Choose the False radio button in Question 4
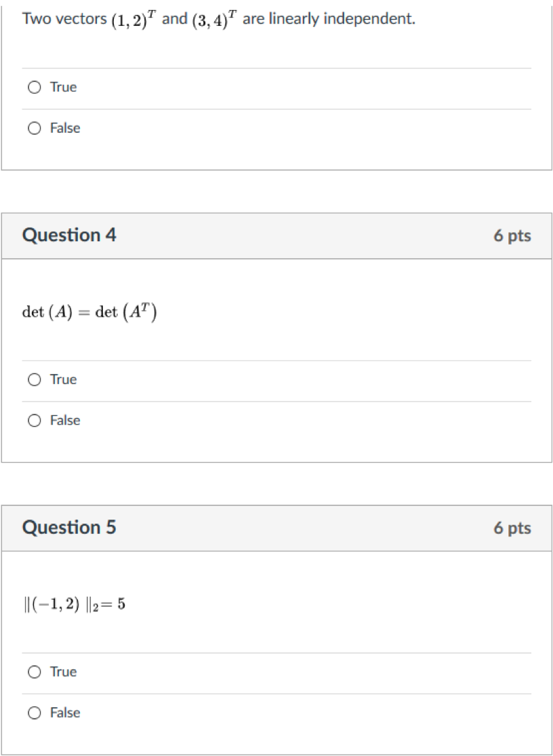Image resolution: width=553 pixels, height=756 pixels. tap(34, 421)
